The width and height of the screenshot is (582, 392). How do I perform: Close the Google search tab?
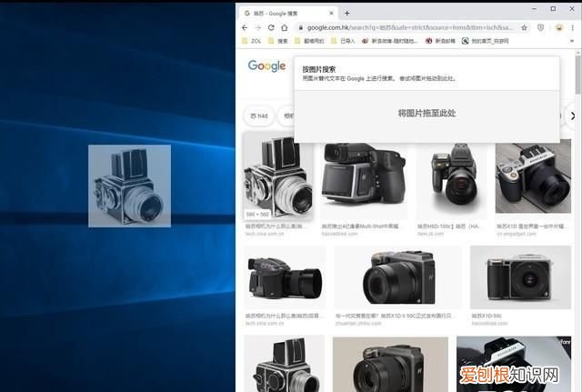click(331, 14)
